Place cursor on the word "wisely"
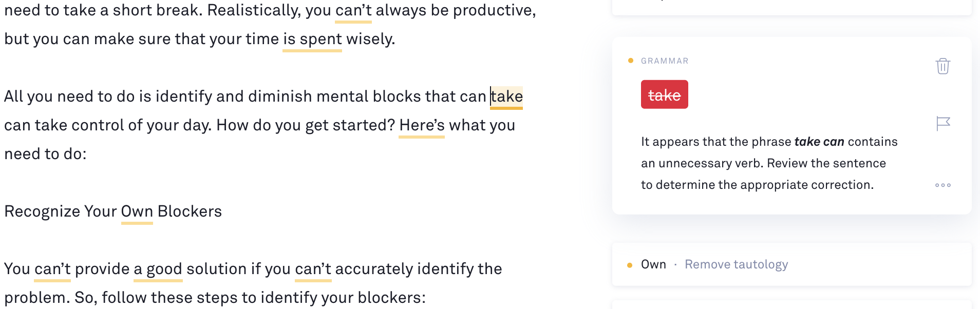 tap(370, 39)
